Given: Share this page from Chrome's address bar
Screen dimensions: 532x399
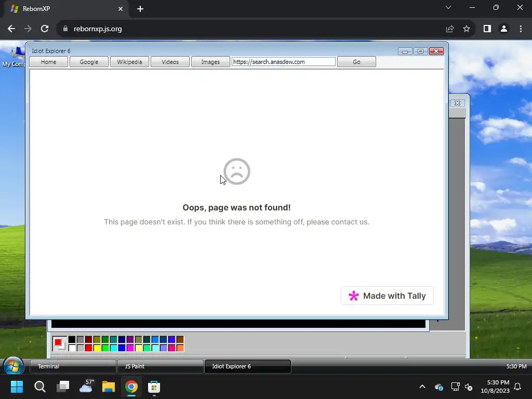Looking at the screenshot, I should [x=450, y=29].
